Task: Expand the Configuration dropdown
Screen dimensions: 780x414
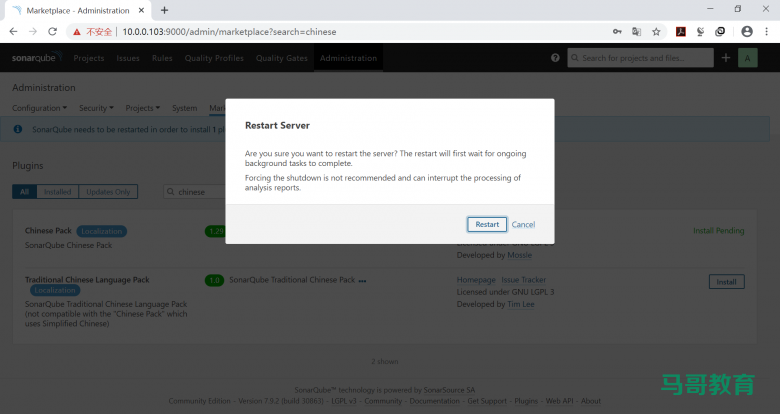Action: [x=39, y=108]
